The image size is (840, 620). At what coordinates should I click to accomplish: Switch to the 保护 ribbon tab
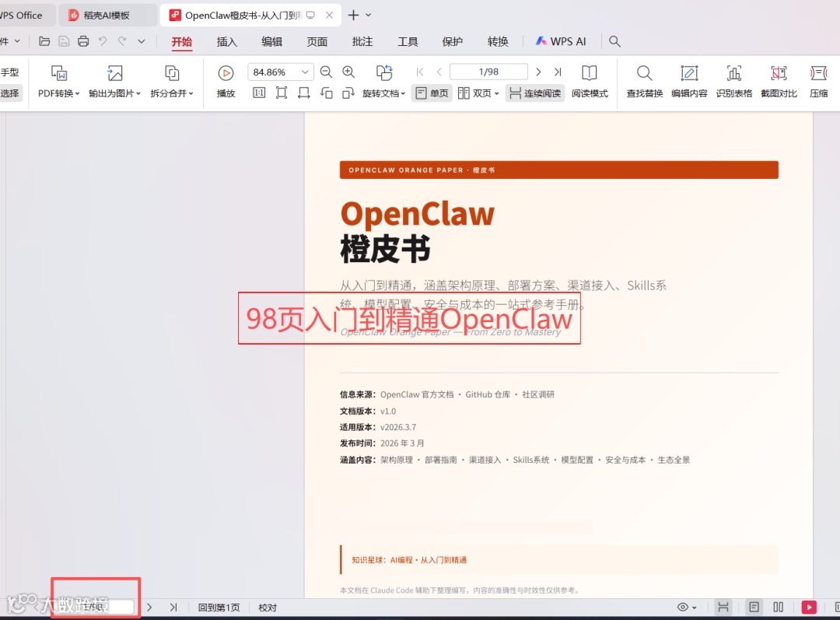click(x=453, y=42)
